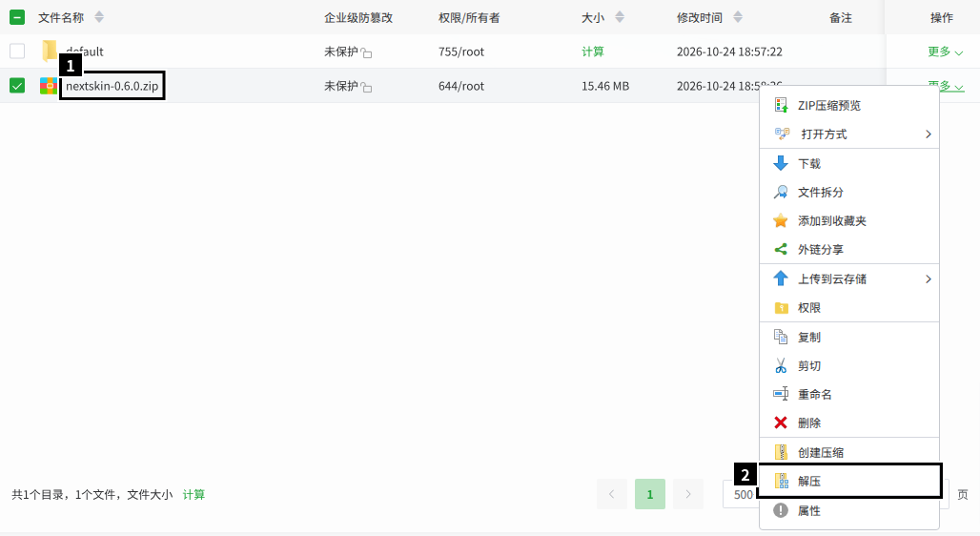Click the yellow star favorites icon
The width and height of the screenshot is (980, 536).
click(x=781, y=220)
